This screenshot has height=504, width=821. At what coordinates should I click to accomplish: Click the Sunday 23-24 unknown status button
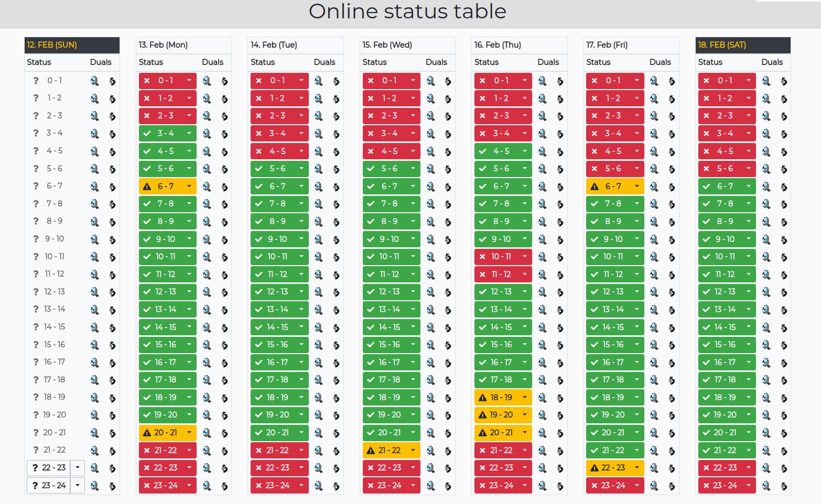[x=49, y=486]
